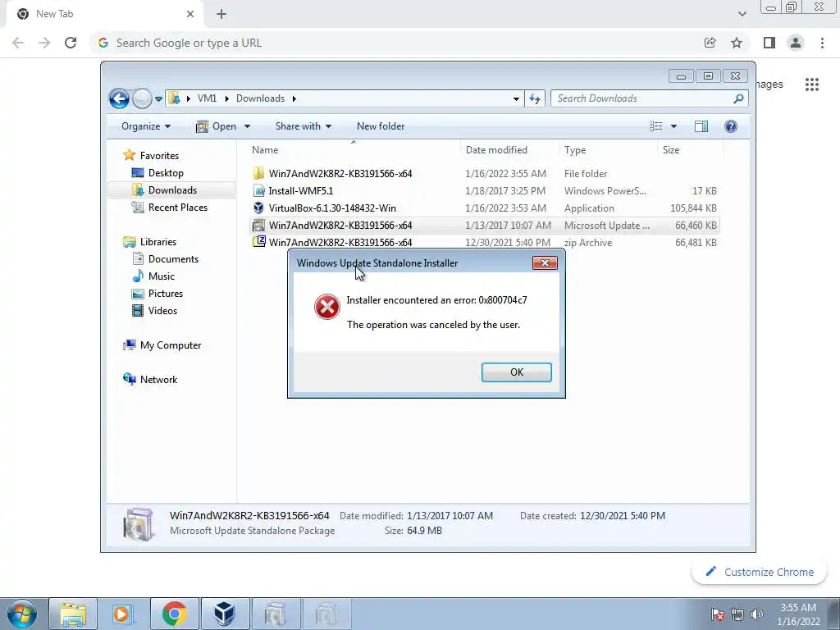Toggle Chrome side panel
840x630 pixels.
[769, 43]
